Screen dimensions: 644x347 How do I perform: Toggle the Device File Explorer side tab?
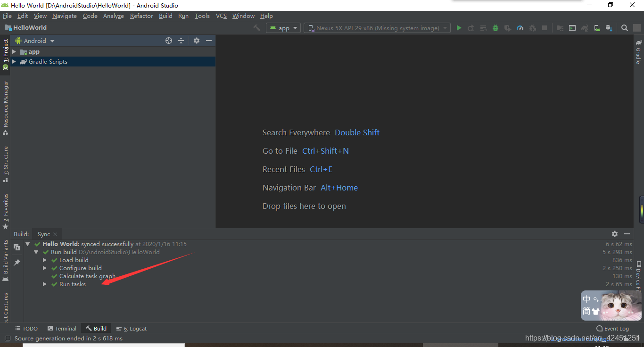[638, 276]
